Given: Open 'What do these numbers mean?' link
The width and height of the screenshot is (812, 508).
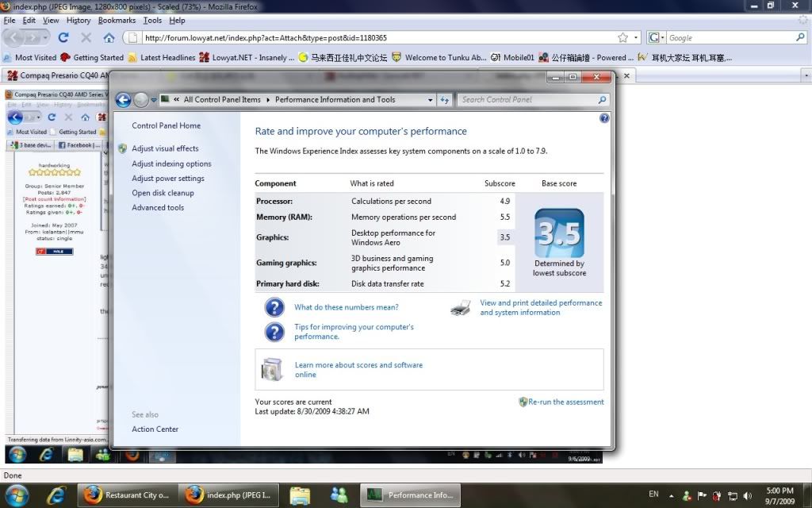Looking at the screenshot, I should pos(347,307).
